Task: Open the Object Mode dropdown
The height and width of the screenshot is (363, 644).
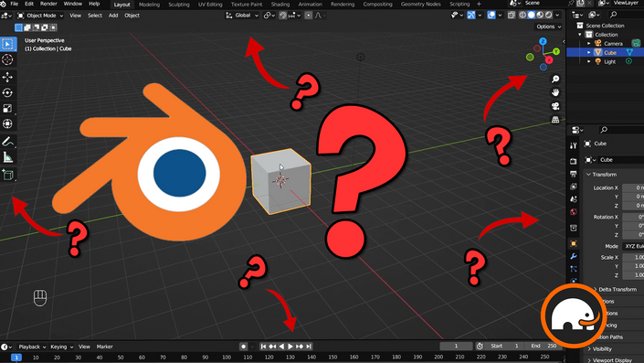Action: click(40, 16)
